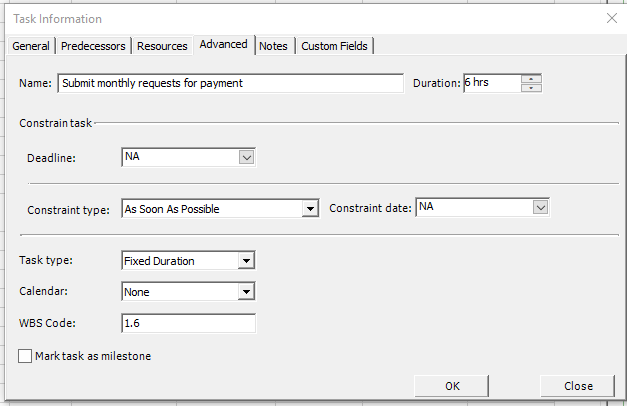Viewport: 627px width, 406px height.
Task: Open the Predecessors tab
Action: click(94, 46)
